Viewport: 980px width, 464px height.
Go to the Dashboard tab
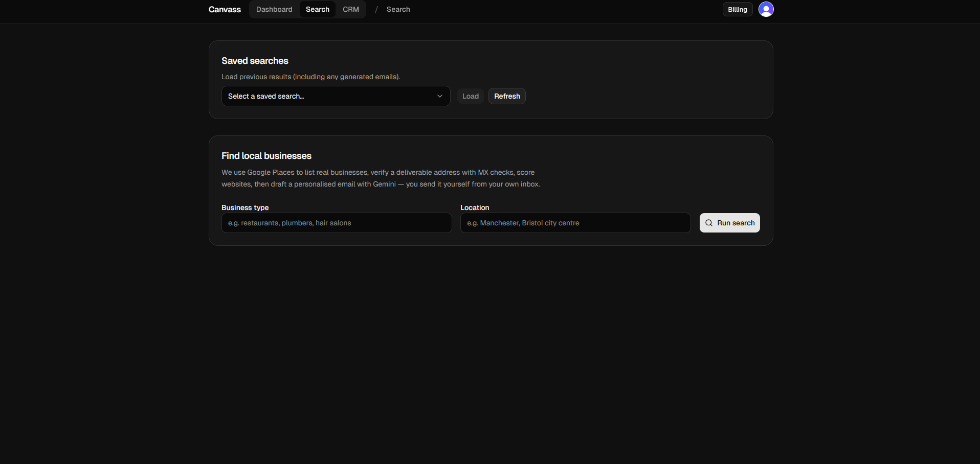point(274,9)
